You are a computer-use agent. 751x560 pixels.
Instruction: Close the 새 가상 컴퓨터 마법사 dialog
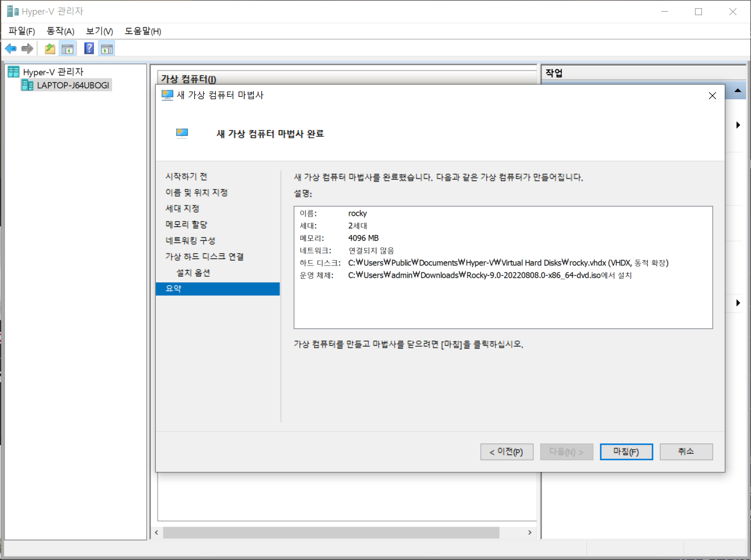(x=712, y=96)
